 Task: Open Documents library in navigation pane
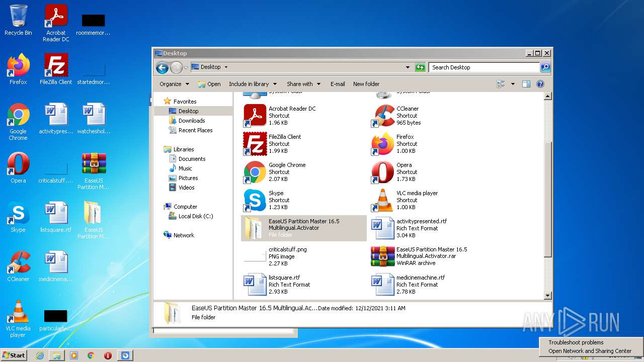coord(192,159)
